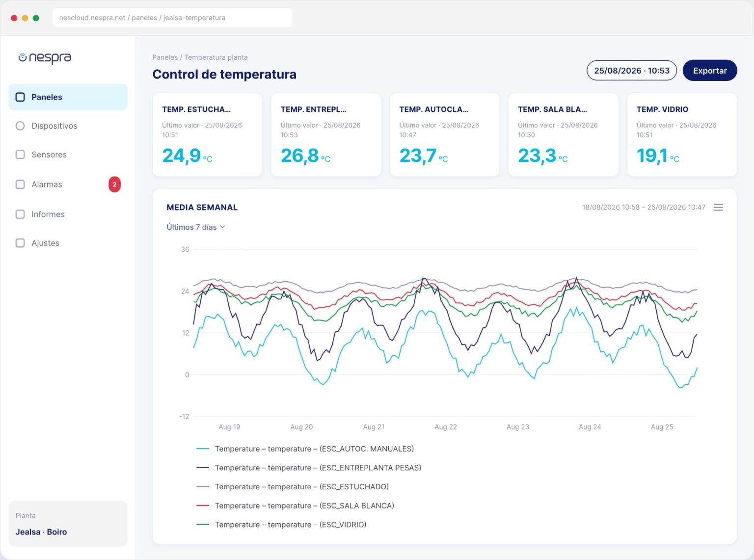The image size is (754, 560).
Task: Click the Exportar button
Action: pyautogui.click(x=710, y=71)
